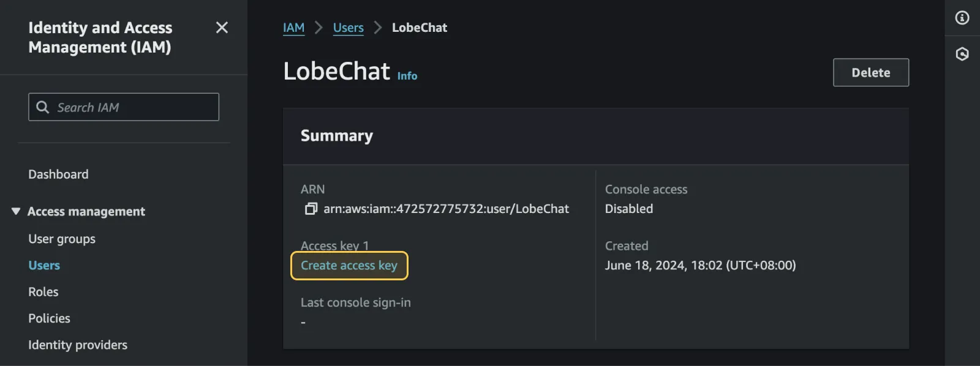This screenshot has height=366, width=980.
Task: Collapse the Access management section
Action: pyautogui.click(x=15, y=211)
